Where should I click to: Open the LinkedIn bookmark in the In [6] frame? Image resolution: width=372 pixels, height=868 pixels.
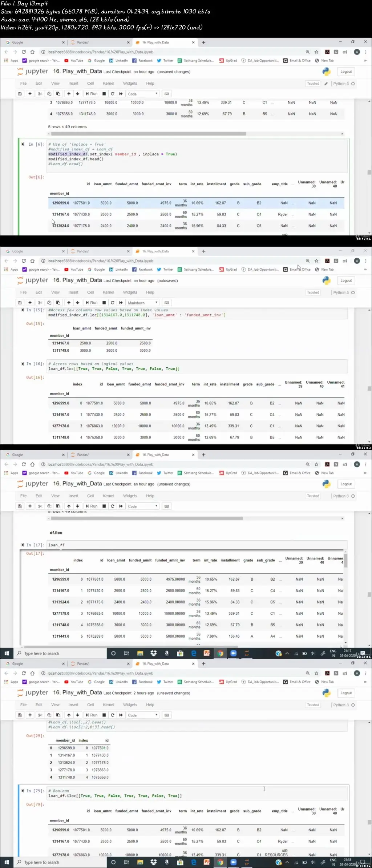point(118,61)
